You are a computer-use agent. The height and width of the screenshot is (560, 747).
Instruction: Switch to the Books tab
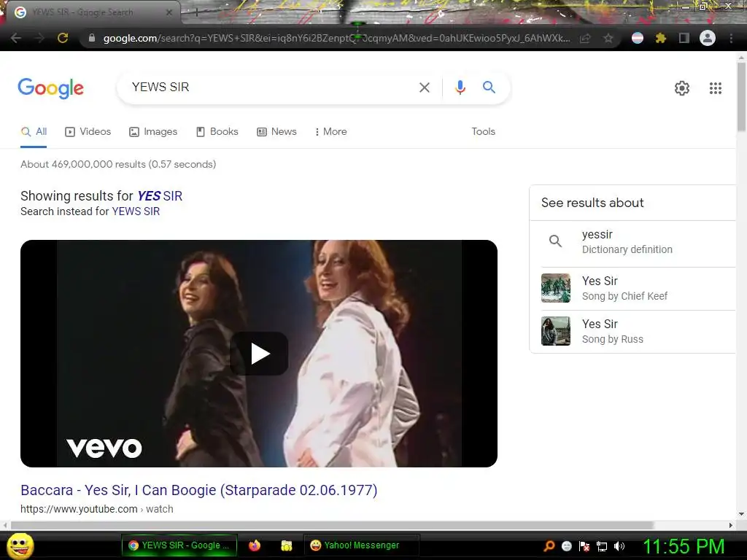217,132
